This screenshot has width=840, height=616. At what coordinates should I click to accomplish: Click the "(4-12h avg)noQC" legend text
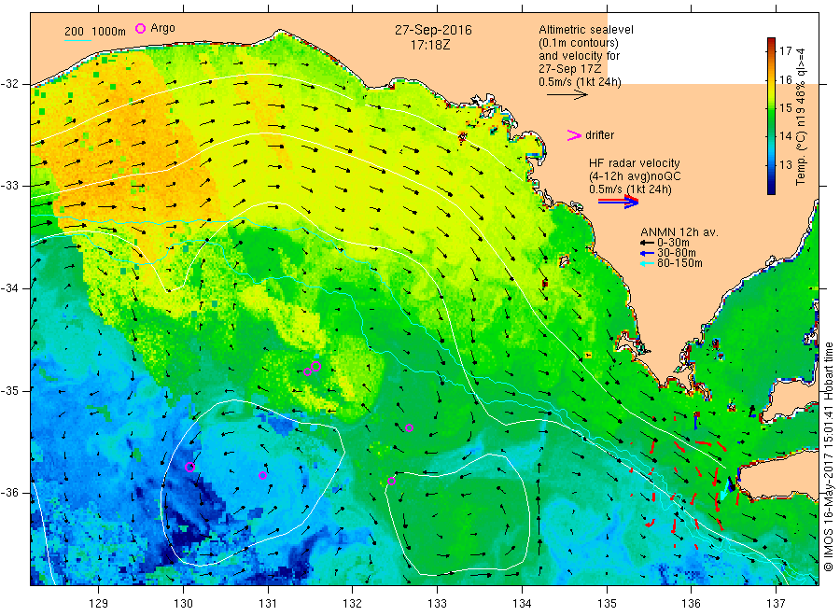(x=635, y=176)
